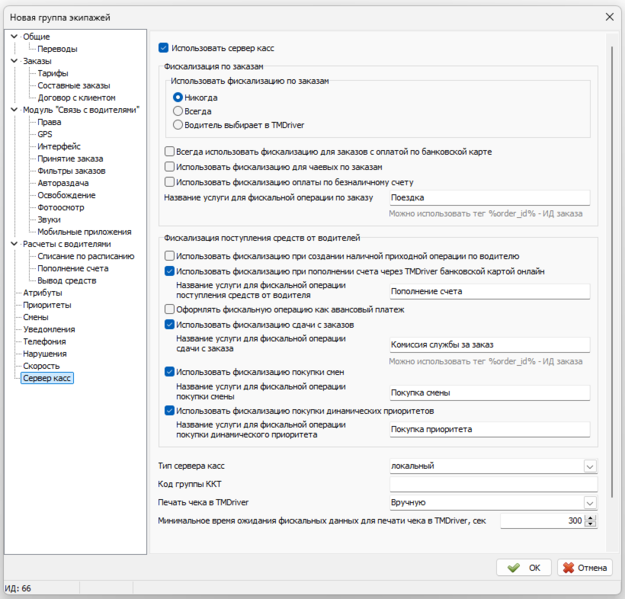Toggle Оформлять фискальную операцию как авансовый платеж
The image size is (625, 599).
[x=169, y=309]
